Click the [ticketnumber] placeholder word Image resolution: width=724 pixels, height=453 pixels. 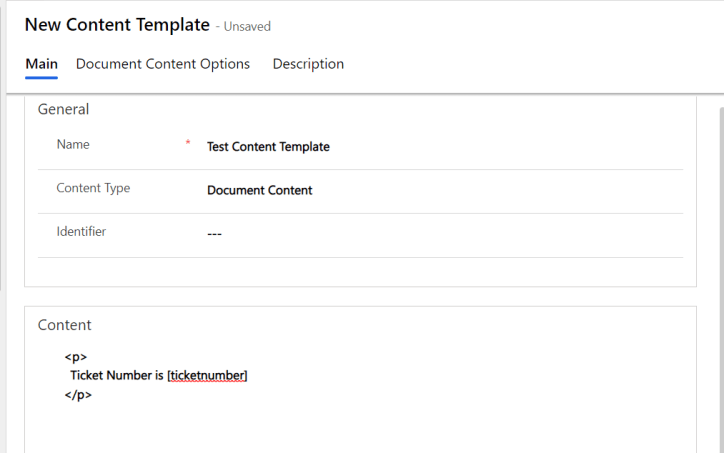coord(207,375)
